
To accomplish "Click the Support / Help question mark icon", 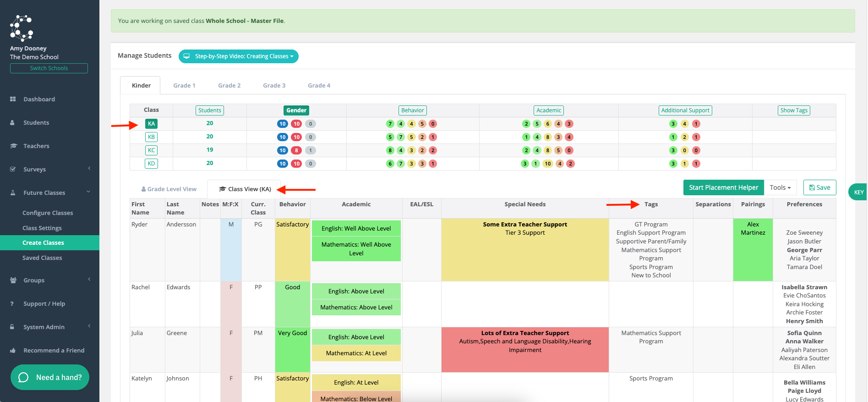I will [x=12, y=303].
